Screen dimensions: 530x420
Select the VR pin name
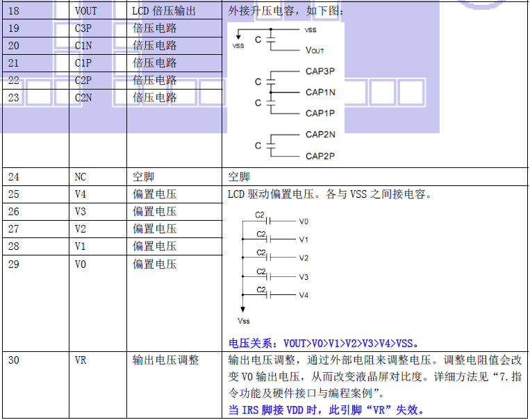[x=81, y=360]
